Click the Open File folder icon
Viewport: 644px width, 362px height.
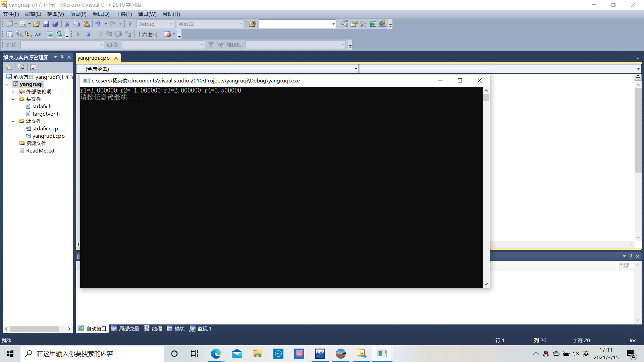[x=37, y=24]
